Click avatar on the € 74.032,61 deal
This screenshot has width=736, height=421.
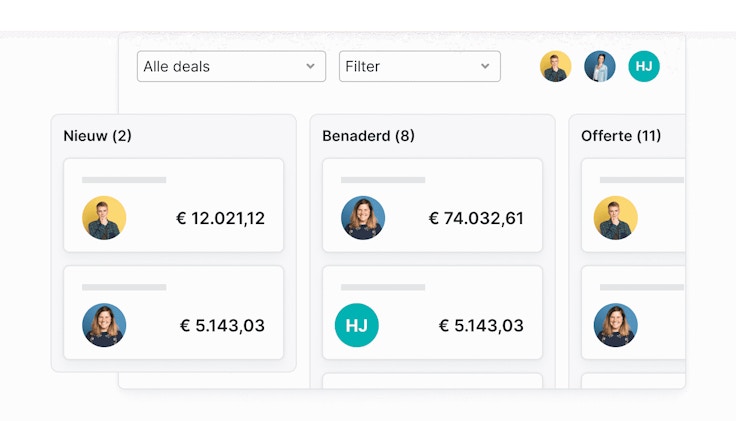click(363, 218)
